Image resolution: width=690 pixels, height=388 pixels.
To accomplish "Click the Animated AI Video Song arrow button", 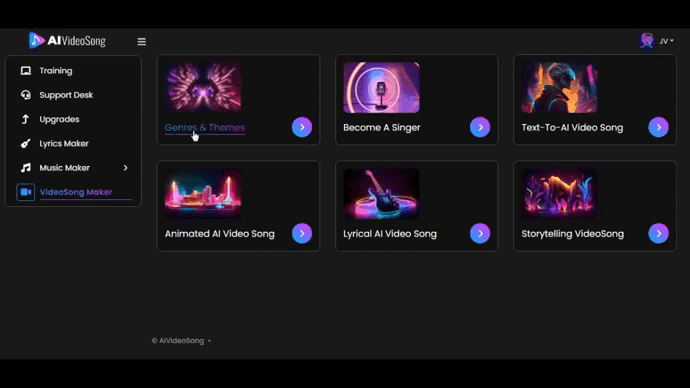I will [x=302, y=233].
